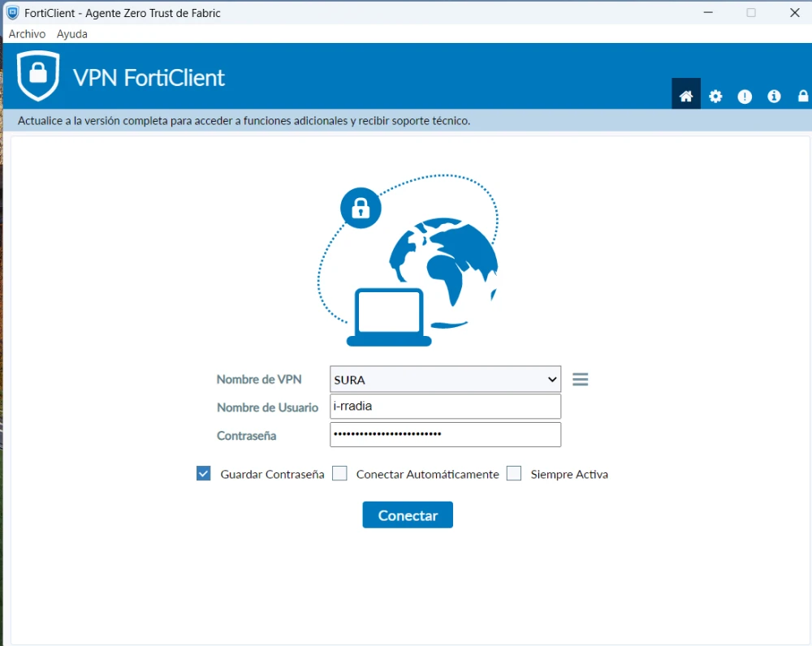Click the Home icon in header
Image resolution: width=812 pixels, height=646 pixels.
click(x=686, y=97)
